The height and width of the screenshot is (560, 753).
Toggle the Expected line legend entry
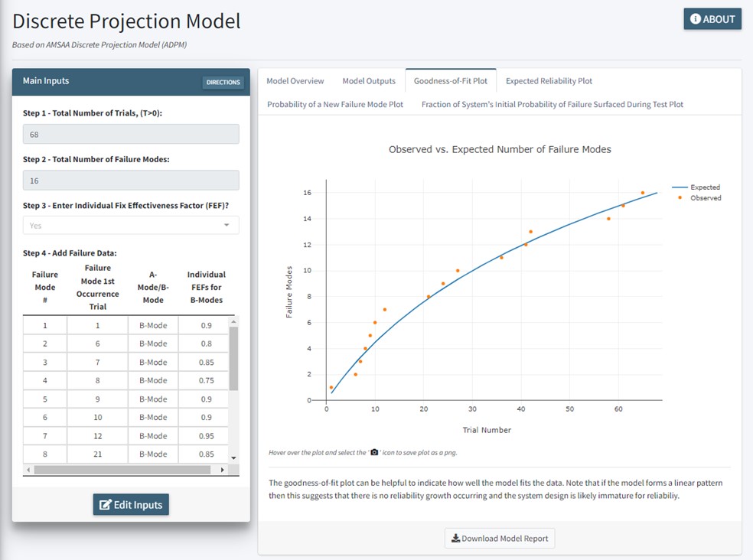coord(696,187)
